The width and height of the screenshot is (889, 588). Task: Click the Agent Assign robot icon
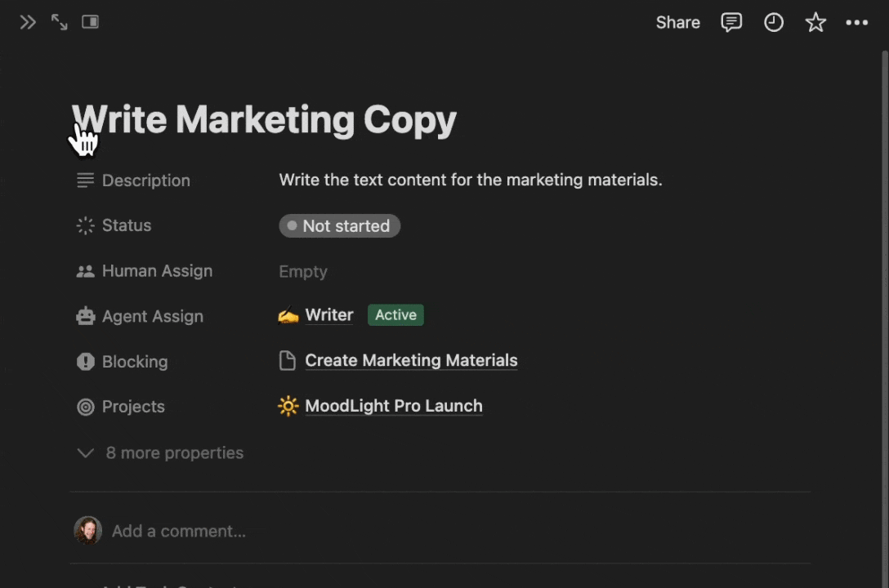click(85, 316)
